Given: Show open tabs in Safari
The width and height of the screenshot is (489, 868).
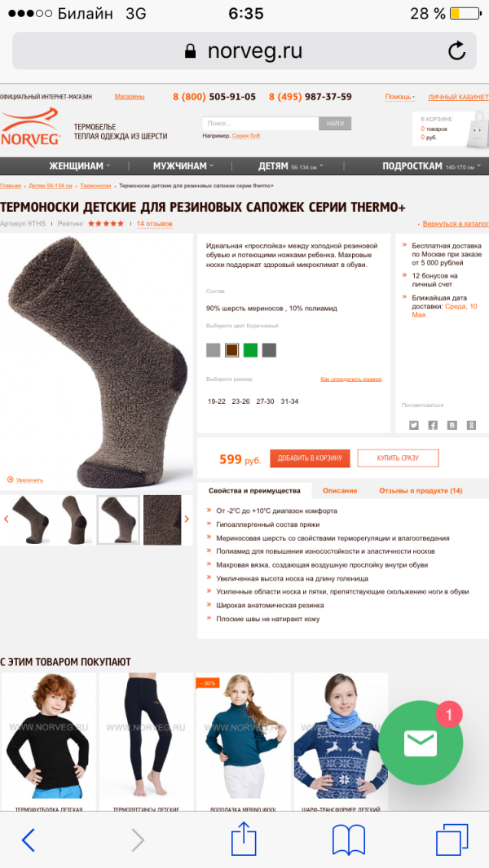Looking at the screenshot, I should point(452,840).
